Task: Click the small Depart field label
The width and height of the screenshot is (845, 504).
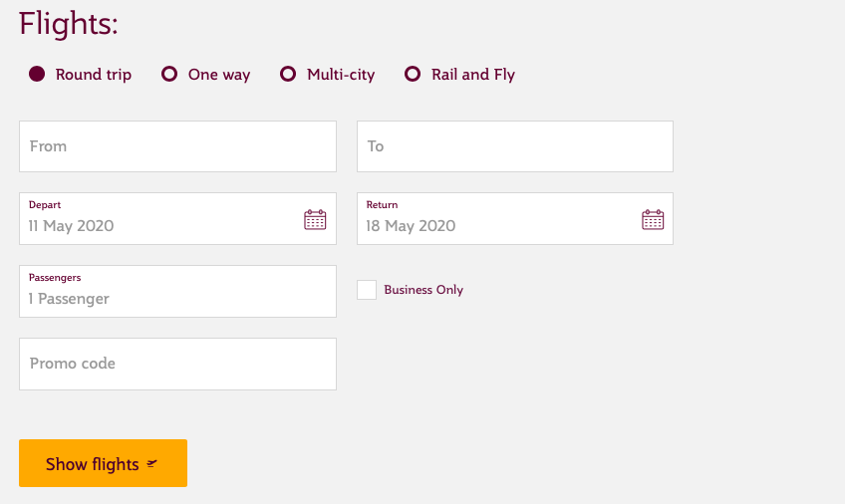Action: [45, 205]
